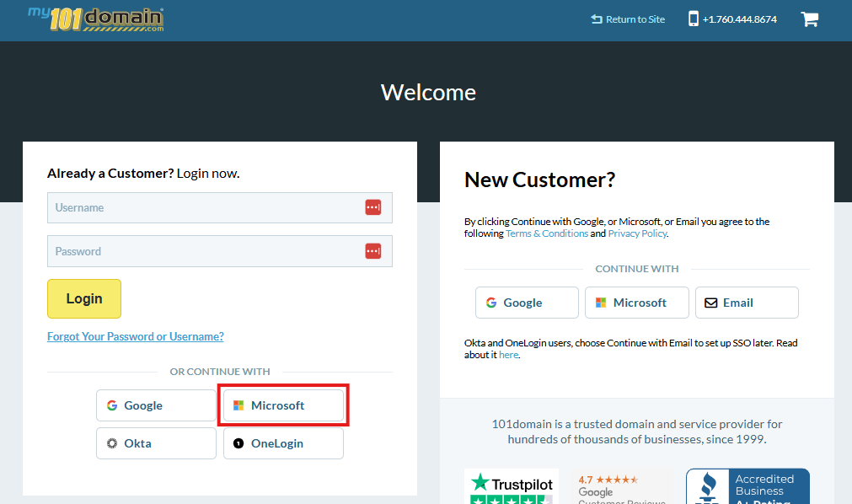Click the red autofill icon in the Password field
The width and height of the screenshot is (852, 504).
click(372, 250)
